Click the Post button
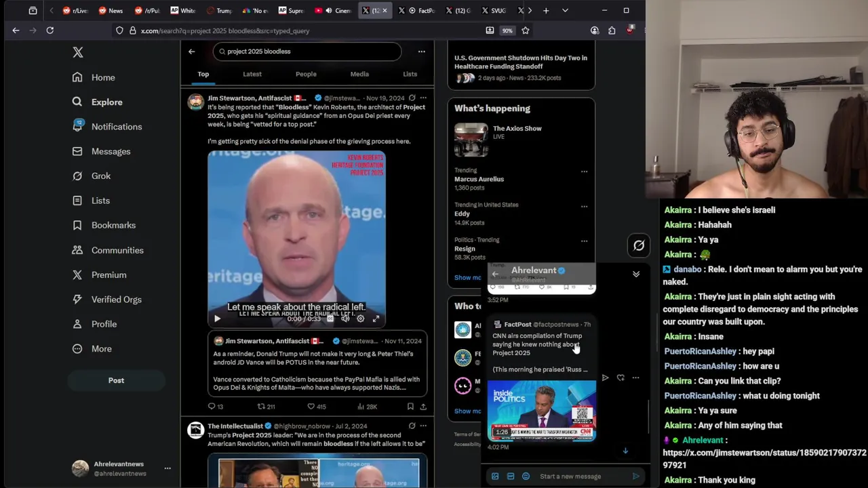Screen dimensions: 868x488 (116, 380)
